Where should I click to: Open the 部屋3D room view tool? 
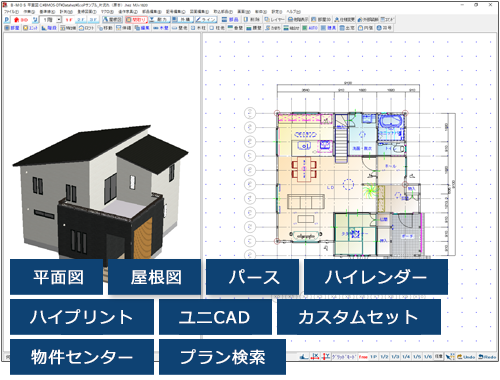tap(321, 20)
